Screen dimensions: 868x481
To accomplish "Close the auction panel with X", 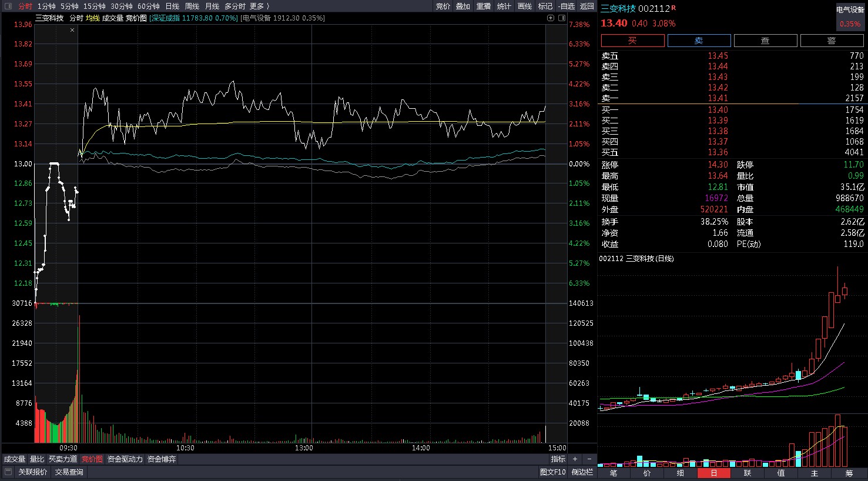I will 72,30.
